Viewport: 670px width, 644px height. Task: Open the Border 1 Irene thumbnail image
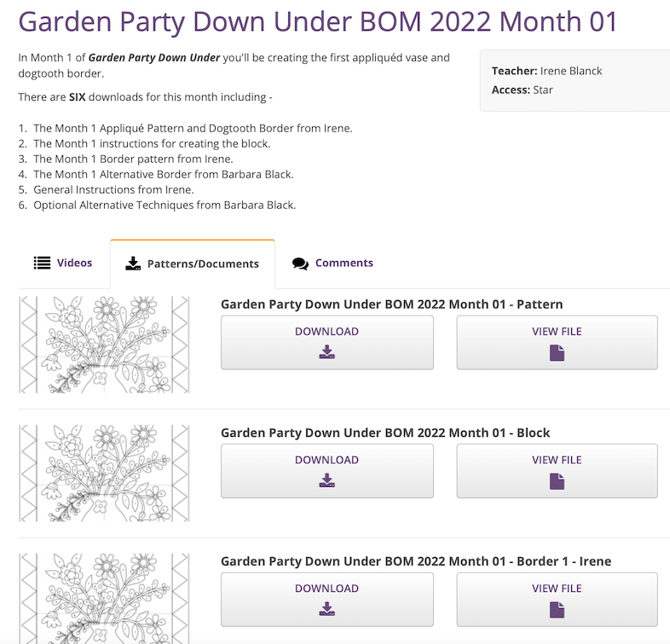(x=104, y=598)
